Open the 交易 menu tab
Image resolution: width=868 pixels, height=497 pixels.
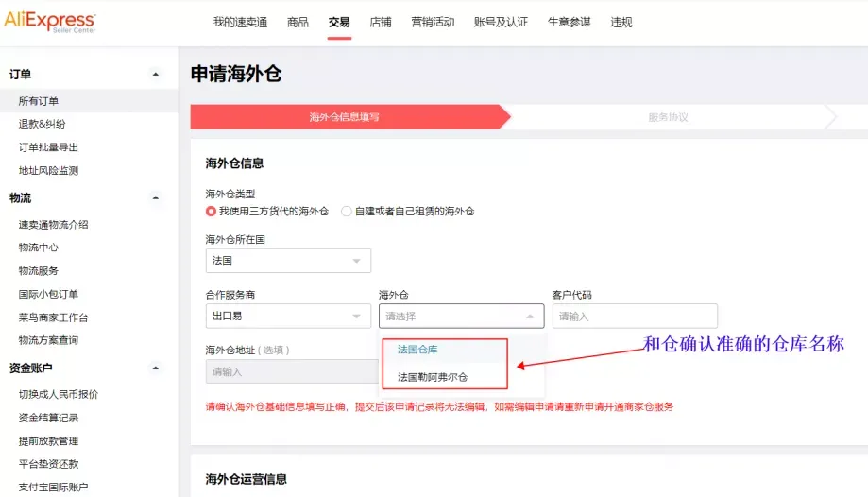click(339, 22)
